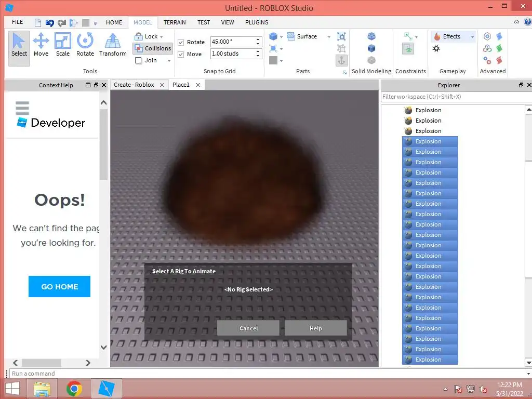Open the PLUGINS ribbon tab
This screenshot has width=532, height=399.
[x=257, y=22]
